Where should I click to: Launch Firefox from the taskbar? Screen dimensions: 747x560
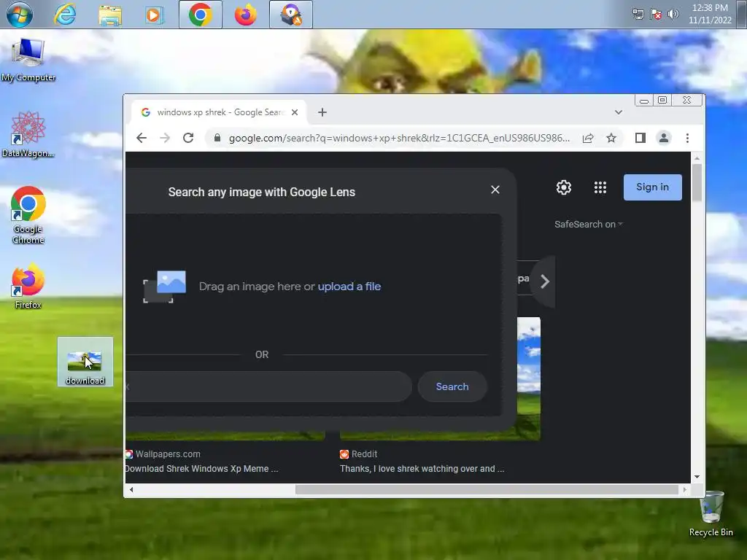pyautogui.click(x=245, y=15)
